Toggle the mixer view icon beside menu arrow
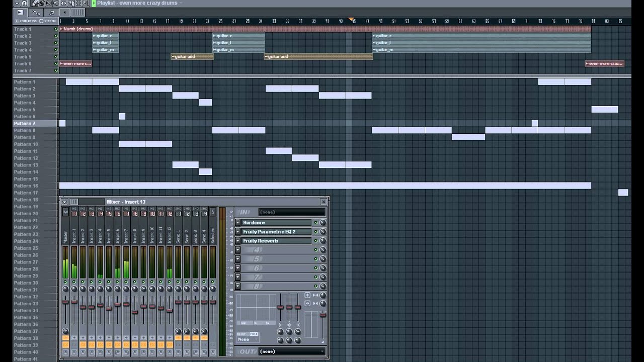 point(74,202)
